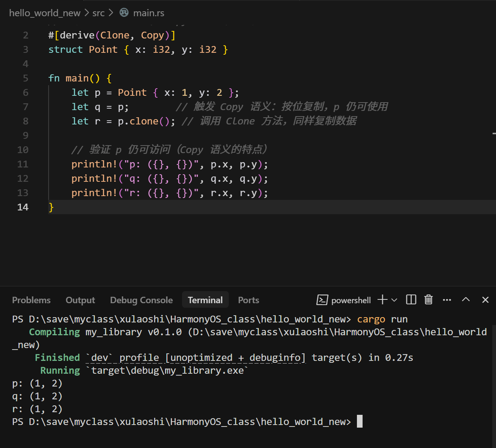Viewport: 496px width, 448px height.
Task: Open the Ports tab
Action: pos(248,300)
